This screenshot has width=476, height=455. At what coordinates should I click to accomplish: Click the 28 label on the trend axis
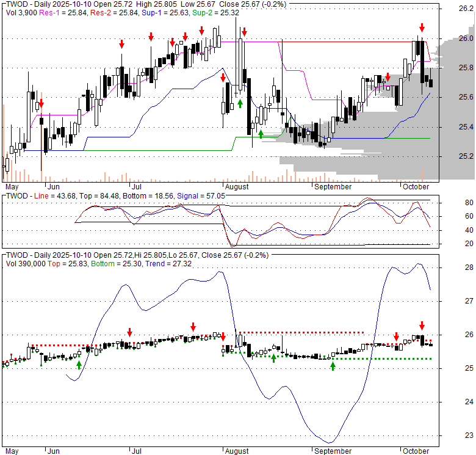(469, 268)
